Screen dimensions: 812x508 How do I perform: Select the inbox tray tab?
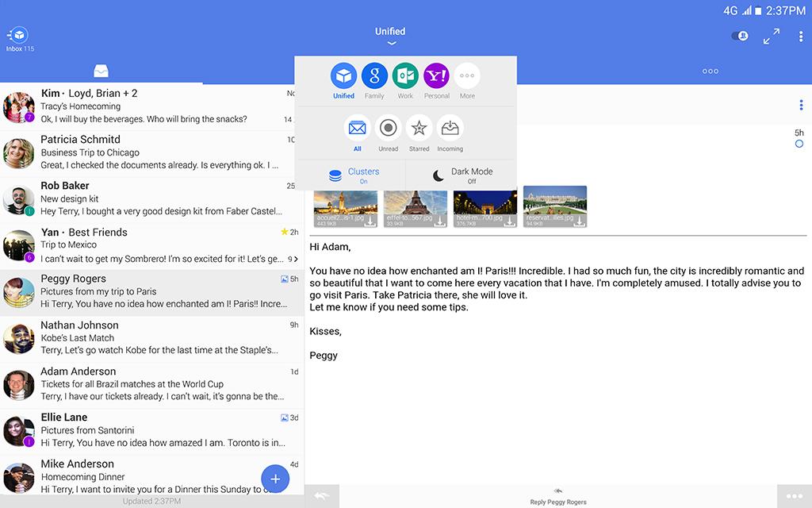click(101, 71)
